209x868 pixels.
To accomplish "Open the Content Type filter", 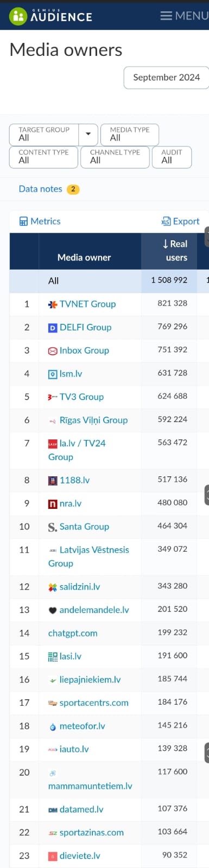I will coord(43,157).
